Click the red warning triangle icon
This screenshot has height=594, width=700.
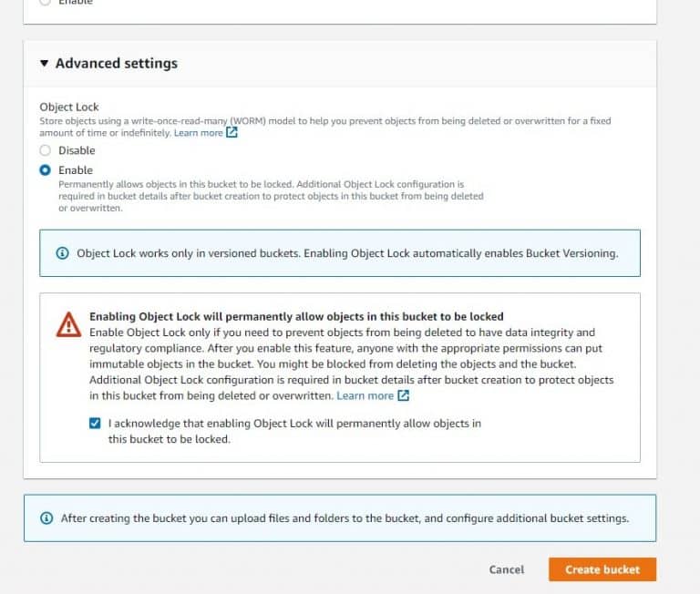[x=68, y=325]
